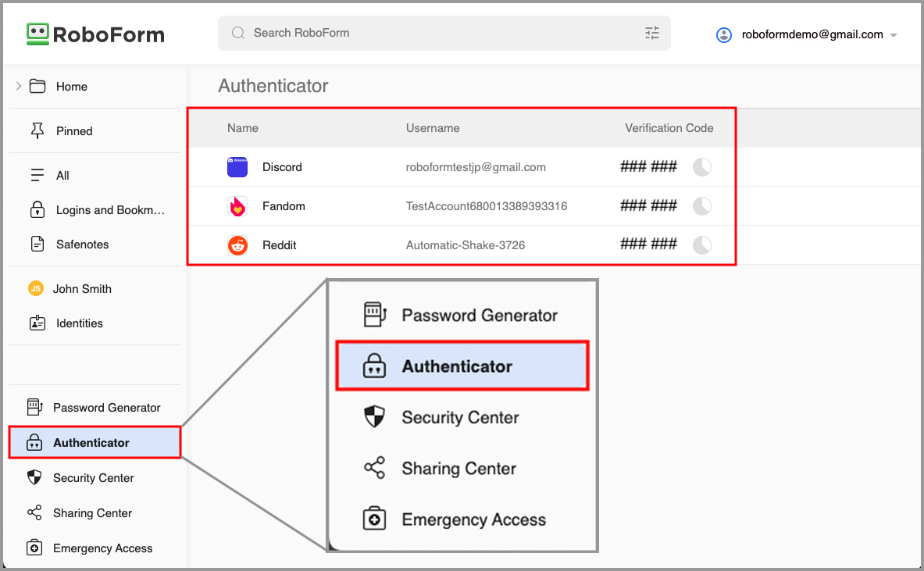Image resolution: width=924 pixels, height=571 pixels.
Task: Reveal the Reddit verification code
Action: [x=648, y=244]
